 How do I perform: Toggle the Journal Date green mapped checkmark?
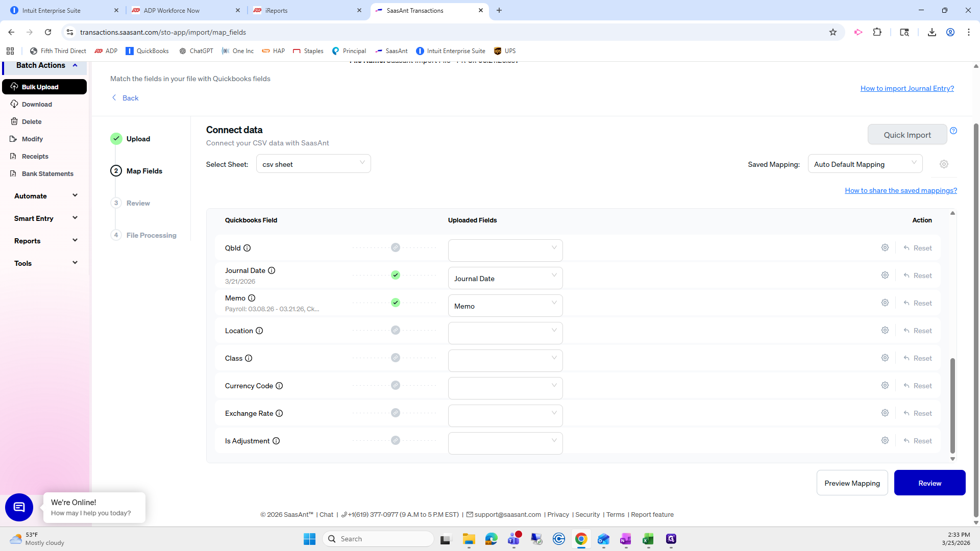pyautogui.click(x=395, y=275)
